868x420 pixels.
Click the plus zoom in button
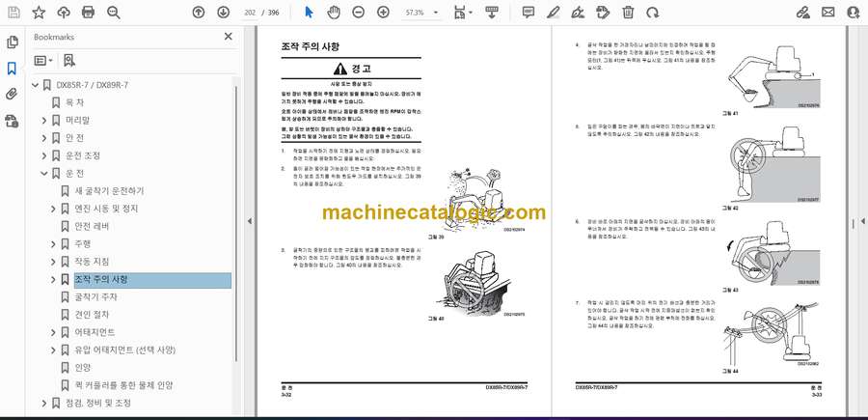coord(383,13)
